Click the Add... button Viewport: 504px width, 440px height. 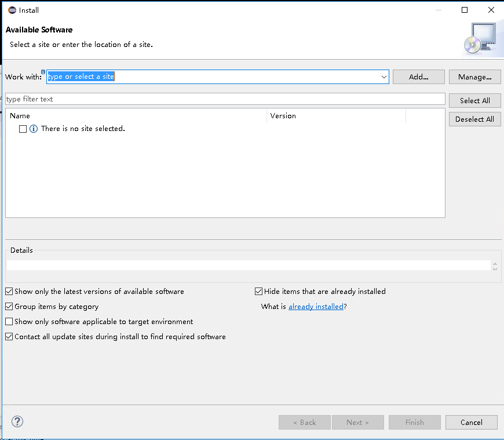click(418, 77)
